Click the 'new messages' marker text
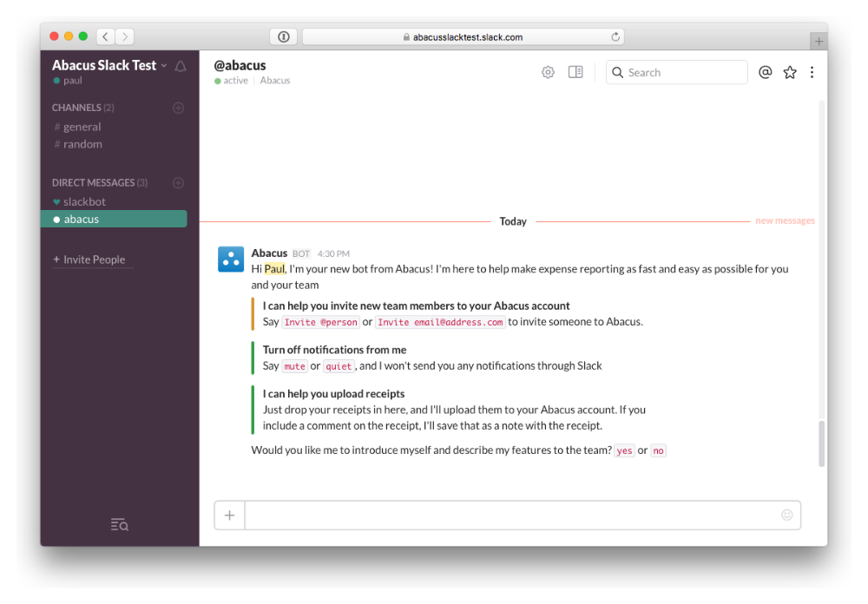This screenshot has height=604, width=868. click(x=785, y=220)
